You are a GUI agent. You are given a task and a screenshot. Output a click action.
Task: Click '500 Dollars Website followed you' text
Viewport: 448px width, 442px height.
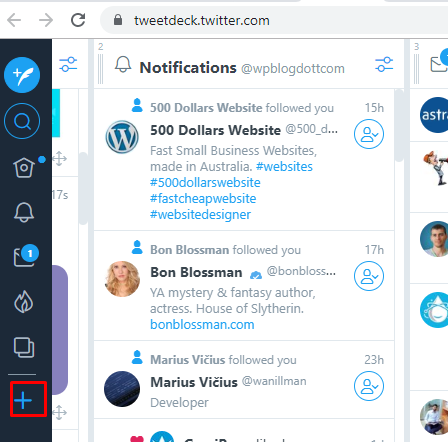coord(242,108)
